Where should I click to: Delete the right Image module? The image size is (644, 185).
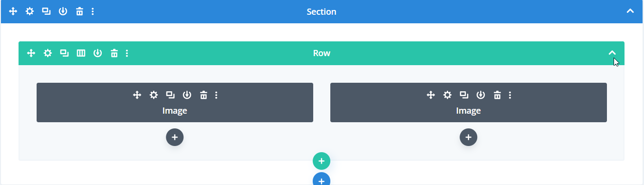[x=497, y=95]
